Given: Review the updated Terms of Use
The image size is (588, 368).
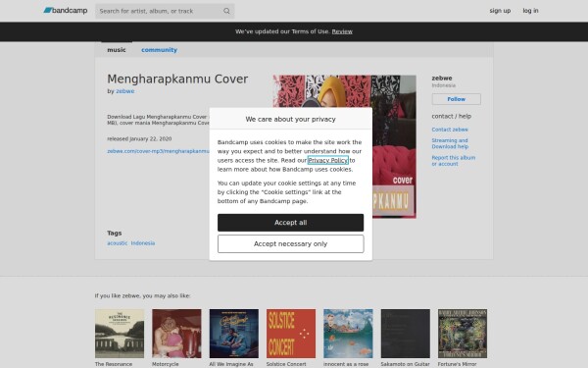Looking at the screenshot, I should point(342,31).
